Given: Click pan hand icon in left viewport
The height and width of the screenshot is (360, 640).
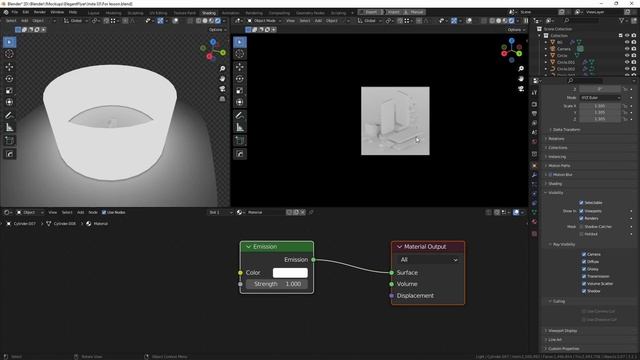Looking at the screenshot, I should coord(222,78).
